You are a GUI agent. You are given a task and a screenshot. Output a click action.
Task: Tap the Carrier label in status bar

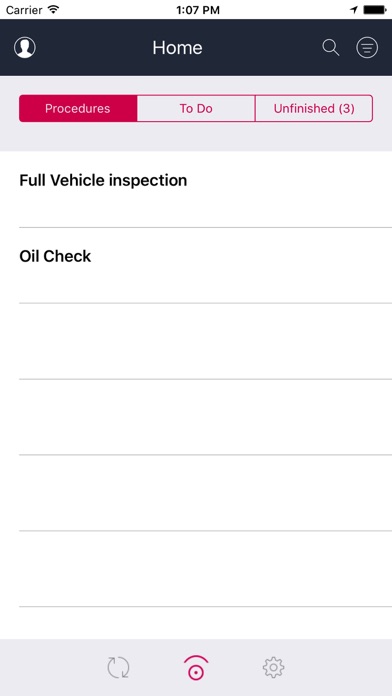[24, 10]
